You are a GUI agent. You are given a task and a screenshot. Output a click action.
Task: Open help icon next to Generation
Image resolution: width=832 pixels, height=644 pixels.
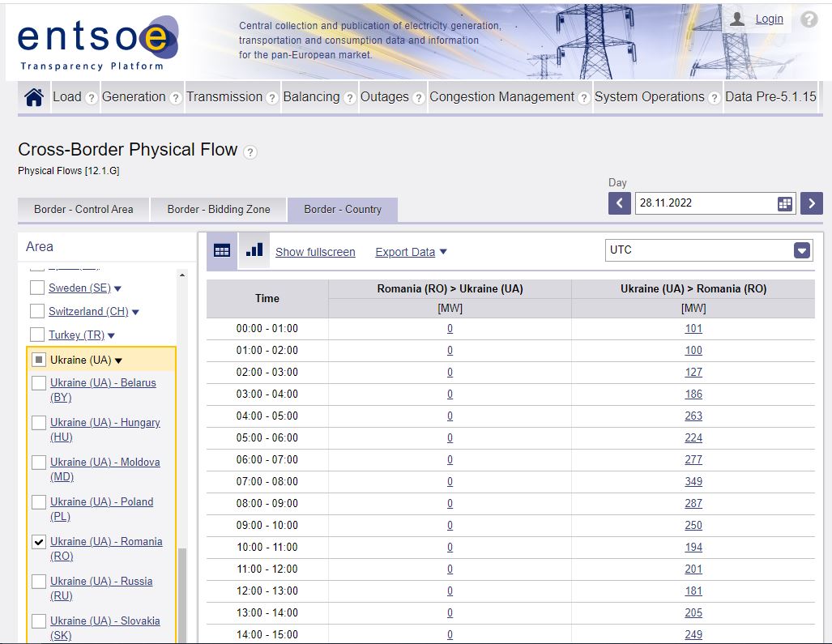176,97
